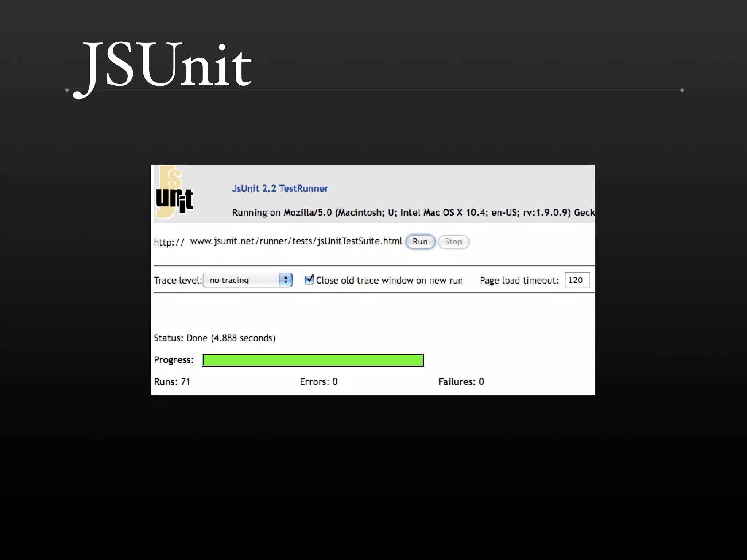747x560 pixels.
Task: Open the Trace level dropdown
Action: click(248, 280)
